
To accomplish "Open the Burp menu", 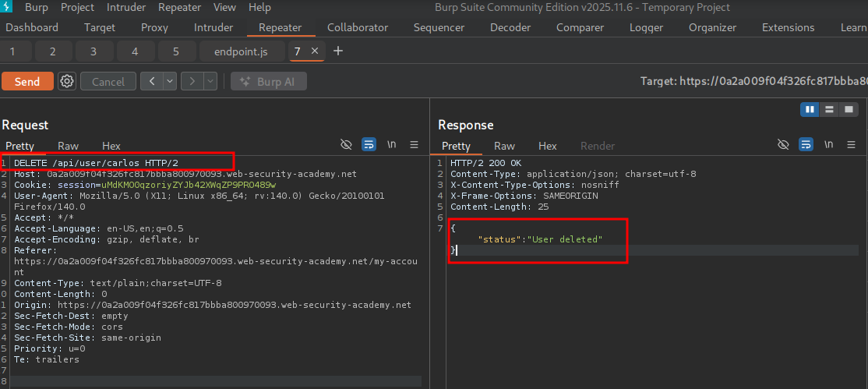I will (x=37, y=8).
